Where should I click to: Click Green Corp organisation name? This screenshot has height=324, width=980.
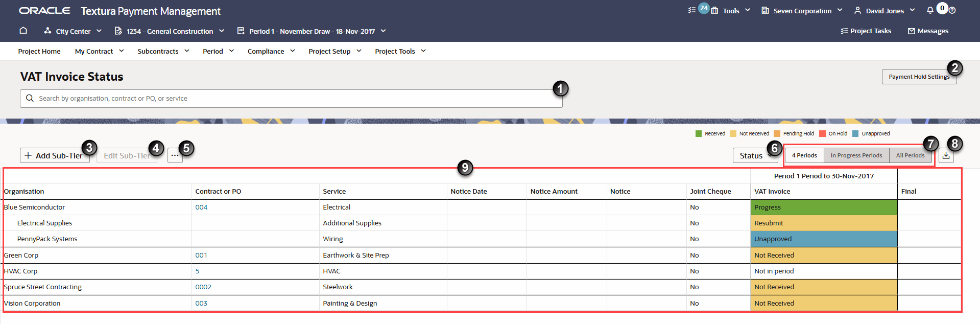point(21,255)
